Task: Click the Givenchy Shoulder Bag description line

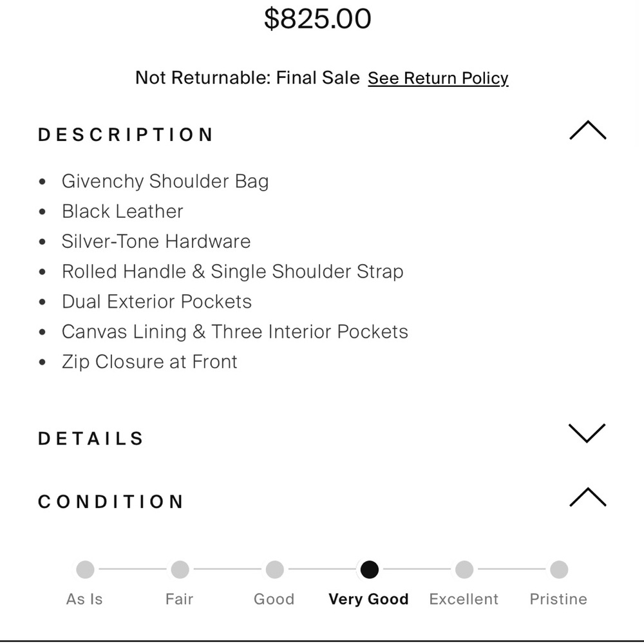Action: [x=165, y=181]
